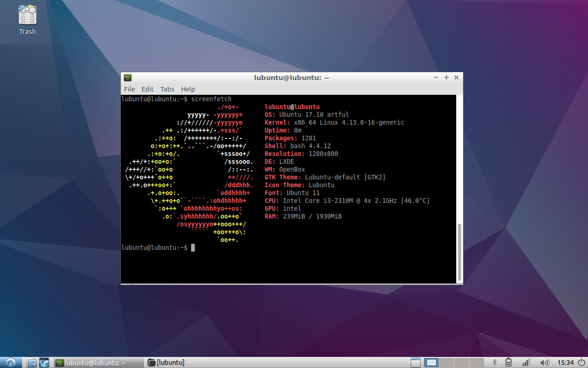
Task: Click the terminal title bar text
Action: point(292,78)
